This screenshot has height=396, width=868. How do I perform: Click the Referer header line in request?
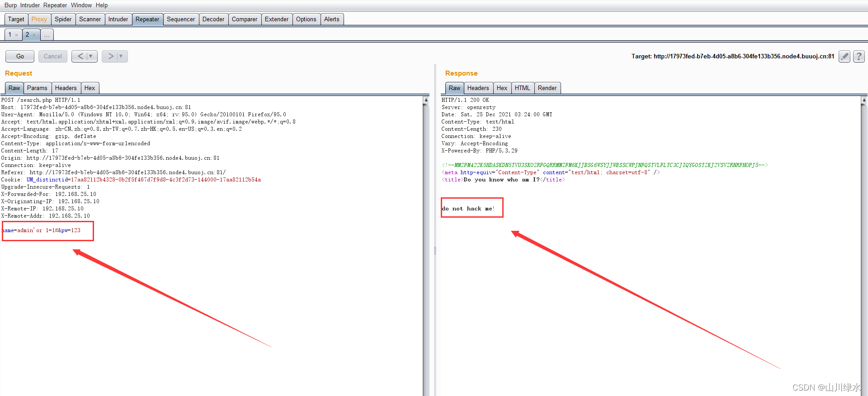tap(113, 172)
